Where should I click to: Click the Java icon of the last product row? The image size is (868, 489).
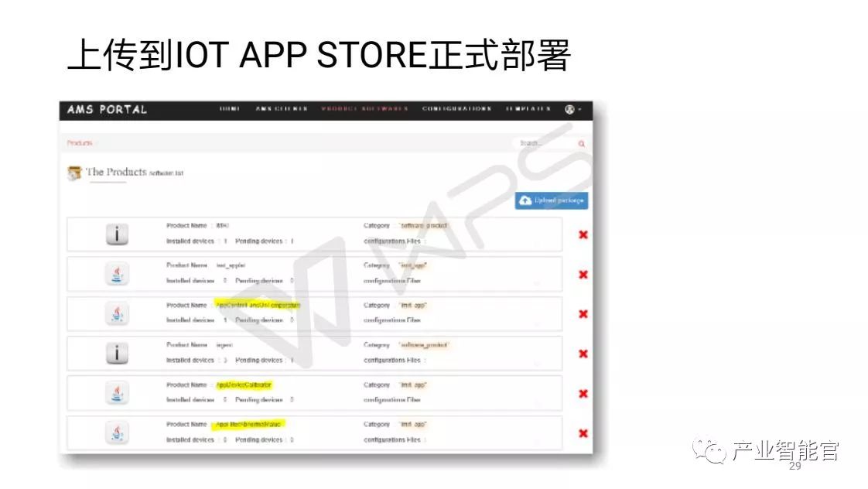click(117, 433)
